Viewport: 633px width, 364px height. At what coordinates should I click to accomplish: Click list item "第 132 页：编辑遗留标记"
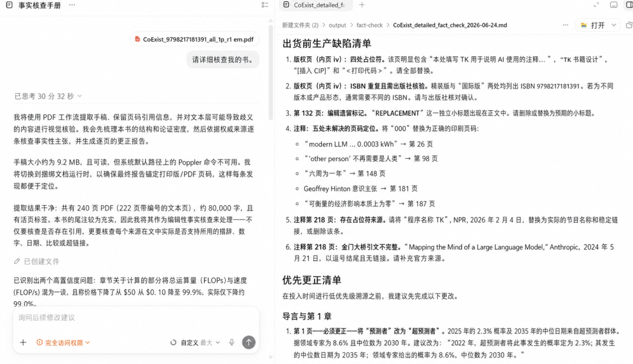pos(444,113)
